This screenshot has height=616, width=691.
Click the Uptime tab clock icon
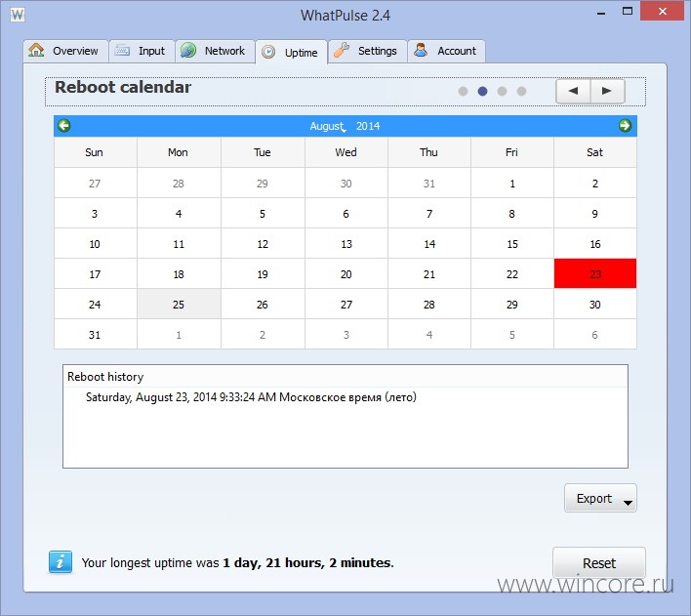tap(268, 52)
